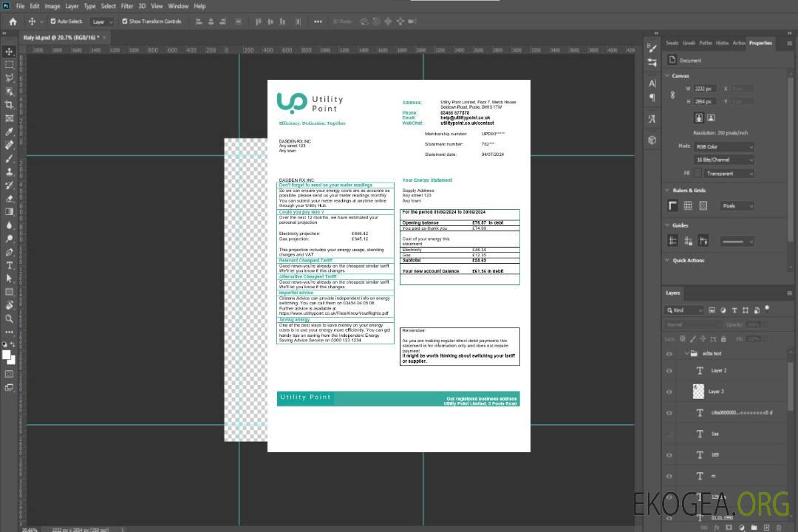The height and width of the screenshot is (532, 798).
Task: Select the Eyedropper tool
Action: (9, 132)
